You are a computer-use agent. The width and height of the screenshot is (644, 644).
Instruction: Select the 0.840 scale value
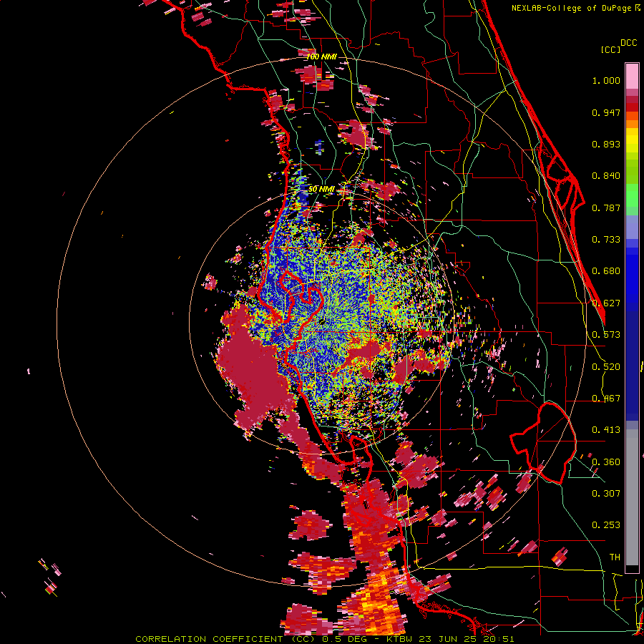[606, 176]
